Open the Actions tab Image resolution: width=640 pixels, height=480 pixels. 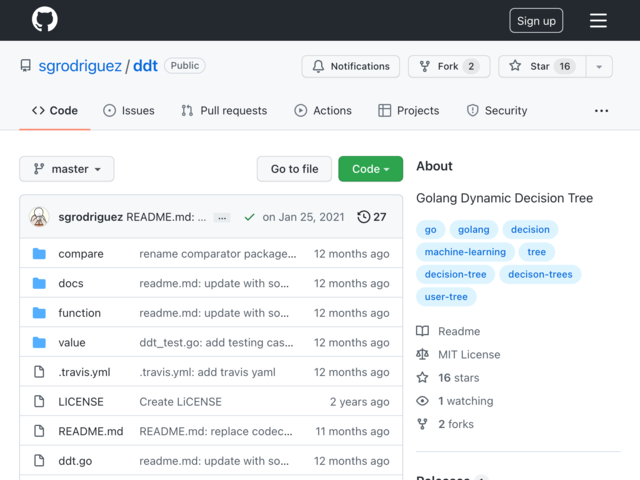(x=323, y=111)
